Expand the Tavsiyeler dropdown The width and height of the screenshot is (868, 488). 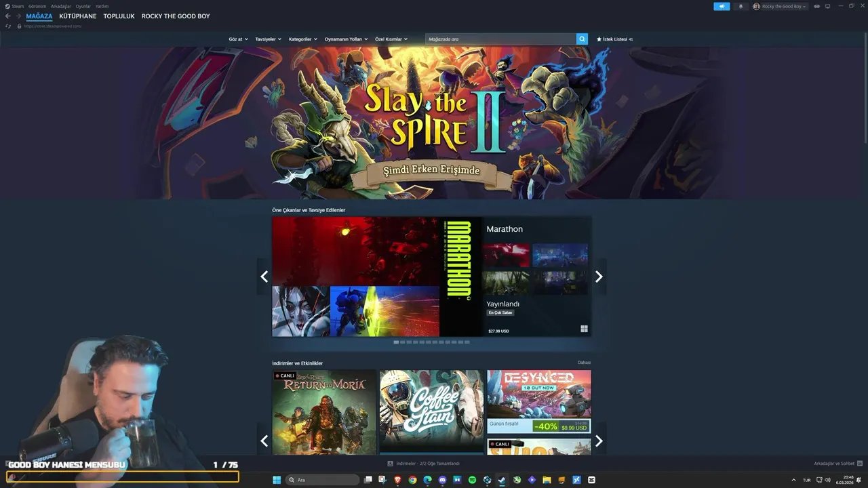[x=269, y=39]
